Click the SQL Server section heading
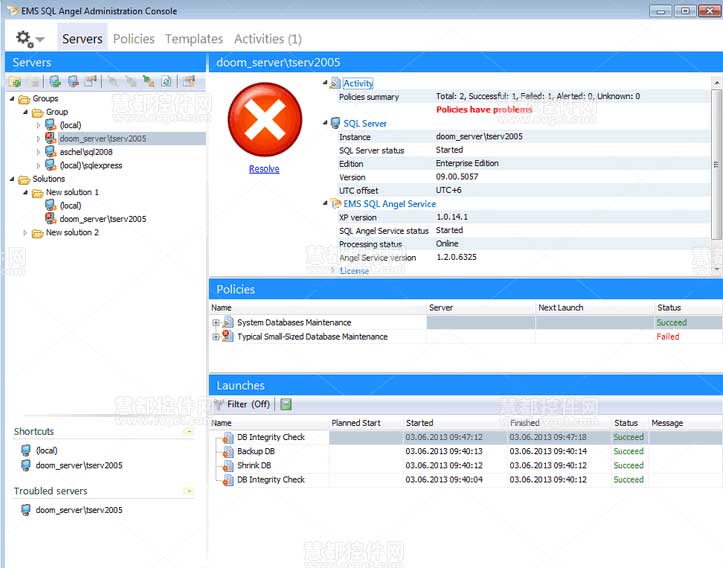Image resolution: width=723 pixels, height=568 pixels. pos(365,124)
